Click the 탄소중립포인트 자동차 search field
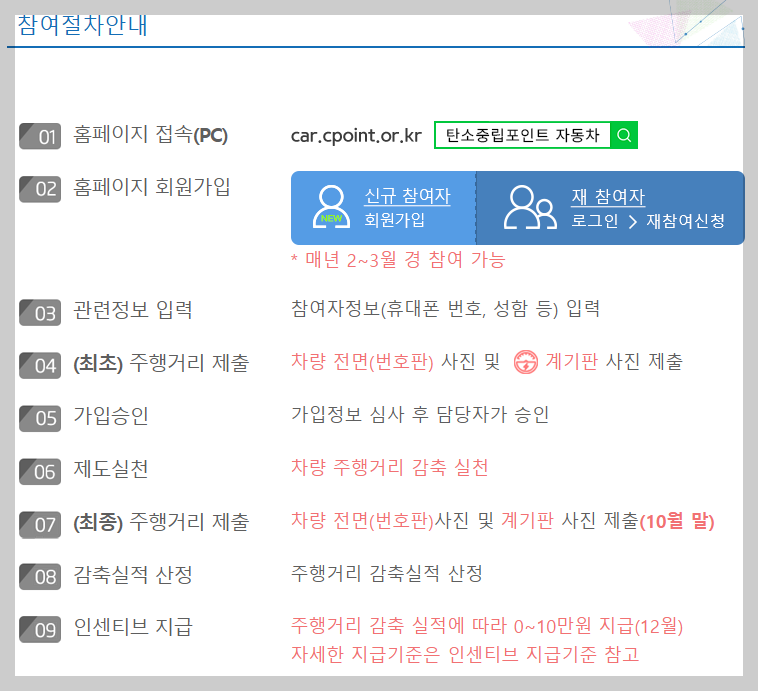 [x=523, y=135]
